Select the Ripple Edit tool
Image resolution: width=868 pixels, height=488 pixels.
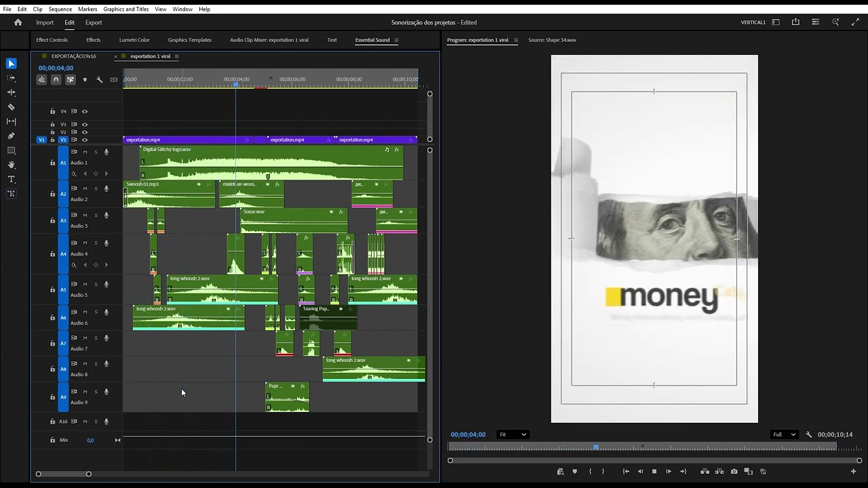(12, 92)
